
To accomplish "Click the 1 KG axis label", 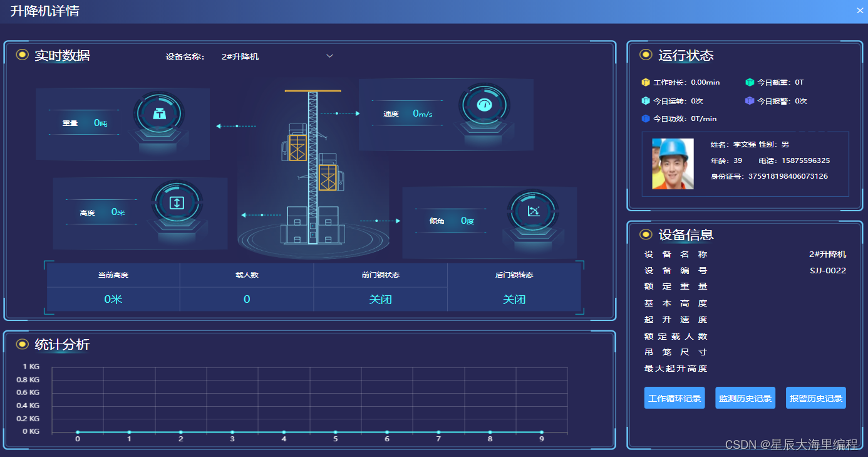I will [31, 367].
